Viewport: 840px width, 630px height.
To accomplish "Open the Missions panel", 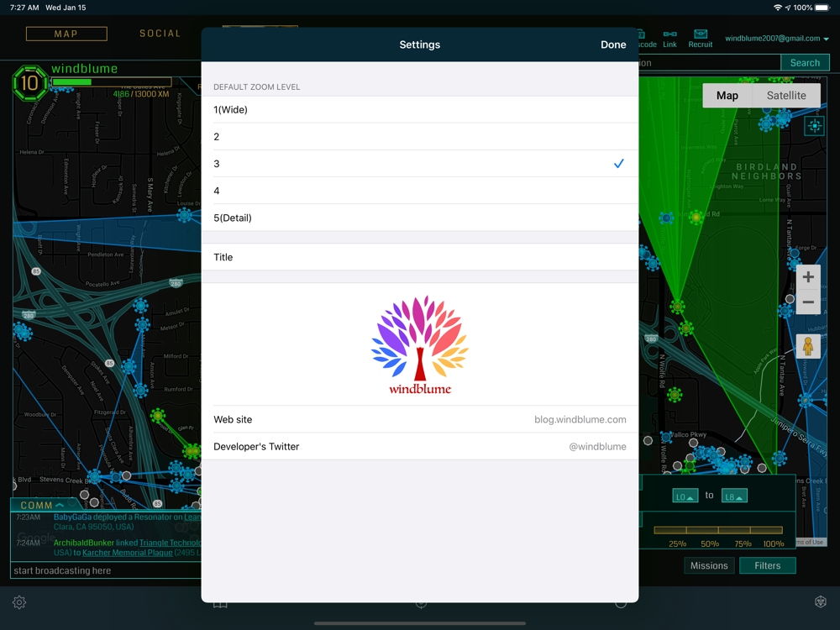I will click(x=709, y=565).
